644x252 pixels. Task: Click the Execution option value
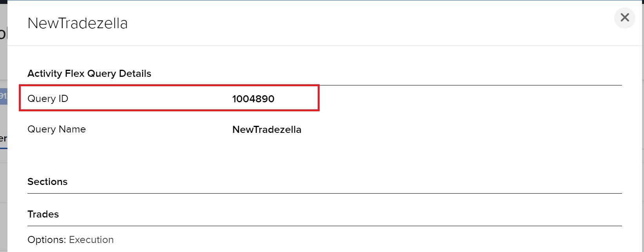pos(91,240)
